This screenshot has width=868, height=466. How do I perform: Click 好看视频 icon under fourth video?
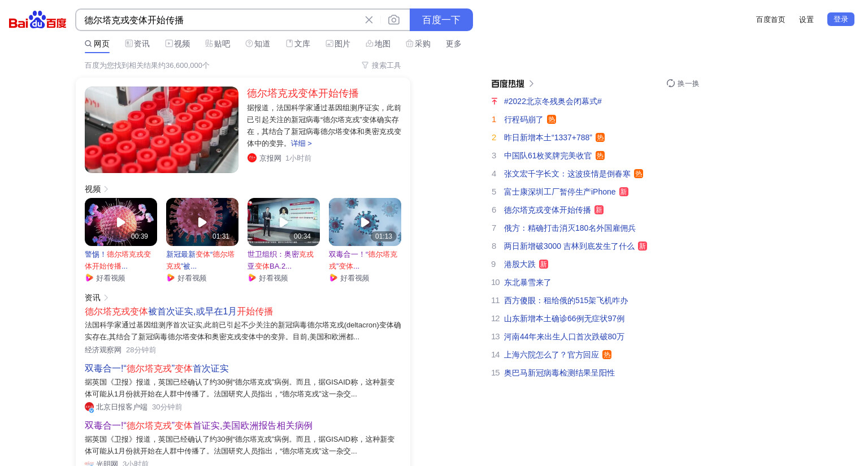333,278
